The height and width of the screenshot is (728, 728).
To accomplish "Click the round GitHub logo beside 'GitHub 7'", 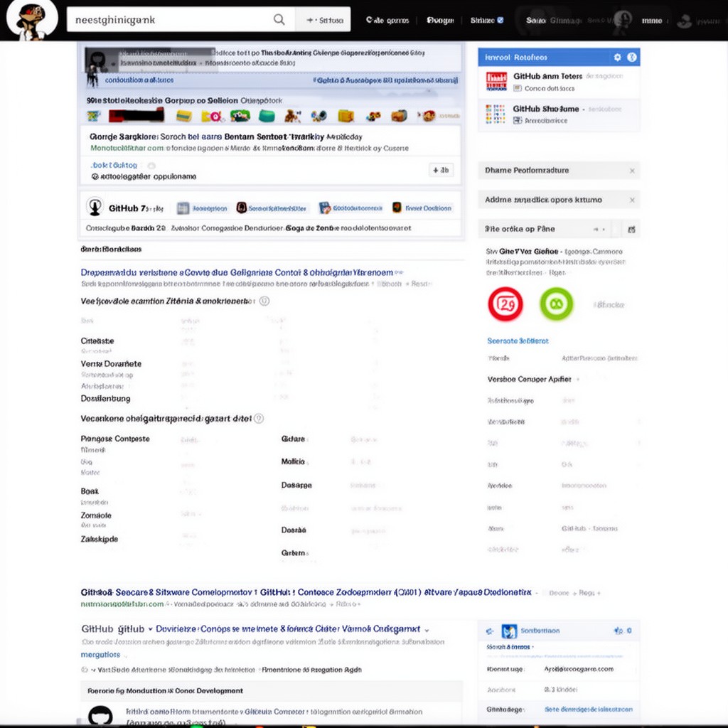I will pyautogui.click(x=95, y=207).
